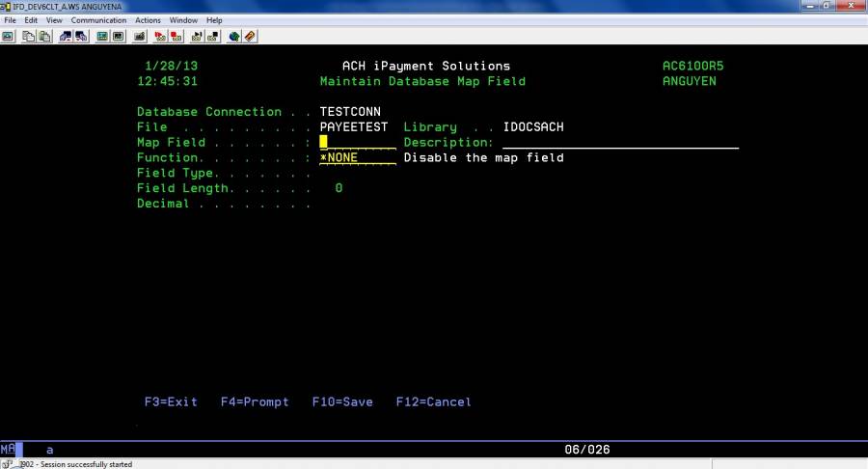This screenshot has height=469, width=868.
Task: Click the F4=Prompt function key label
Action: coord(254,401)
